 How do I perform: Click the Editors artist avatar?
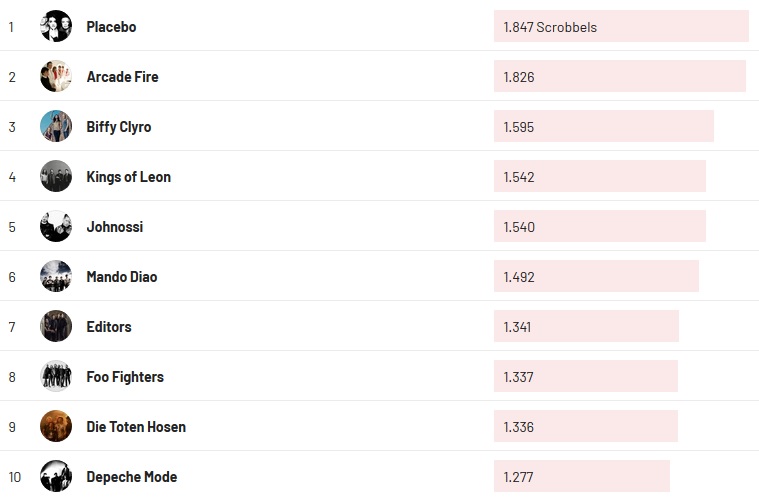56,326
